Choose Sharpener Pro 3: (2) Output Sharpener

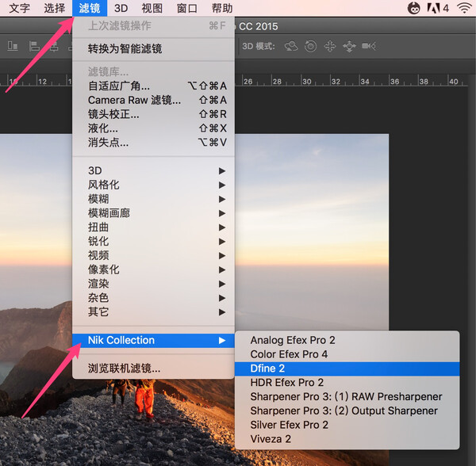click(x=347, y=411)
